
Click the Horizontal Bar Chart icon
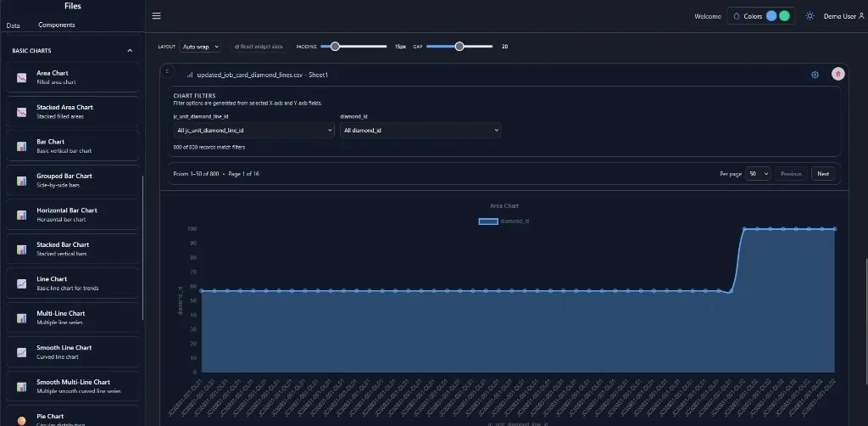[x=21, y=215]
